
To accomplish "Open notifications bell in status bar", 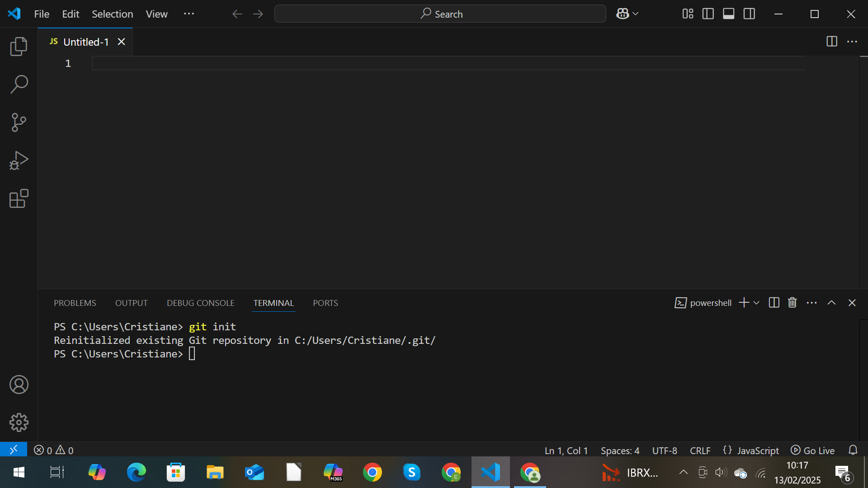I will [853, 450].
